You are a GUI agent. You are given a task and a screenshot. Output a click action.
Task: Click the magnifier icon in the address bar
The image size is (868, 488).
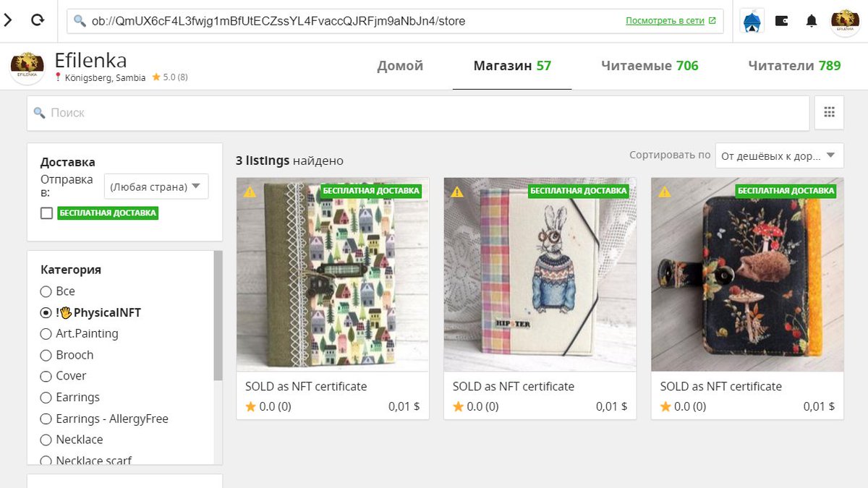(80, 22)
